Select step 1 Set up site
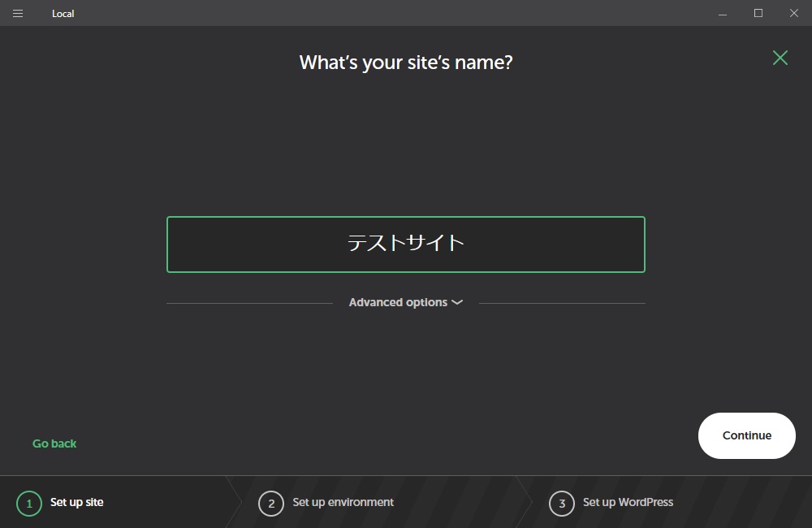Screen dimensions: 812x528 pos(60,503)
